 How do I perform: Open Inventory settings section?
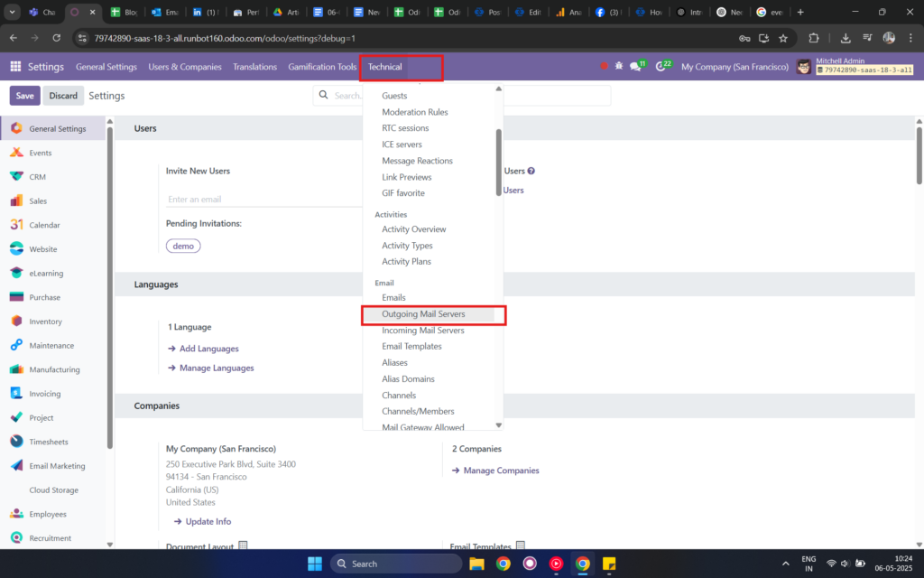(x=53, y=322)
